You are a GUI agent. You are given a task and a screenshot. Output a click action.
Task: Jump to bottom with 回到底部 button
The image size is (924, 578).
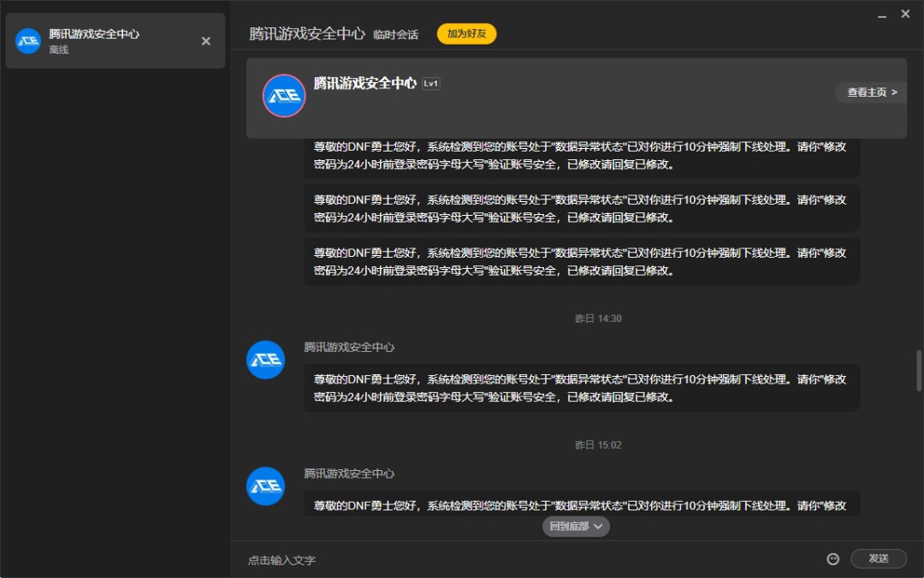click(x=576, y=526)
